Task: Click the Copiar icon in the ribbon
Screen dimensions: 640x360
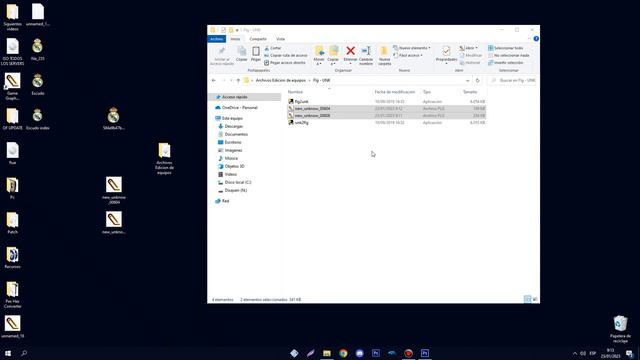Action: coord(242,54)
